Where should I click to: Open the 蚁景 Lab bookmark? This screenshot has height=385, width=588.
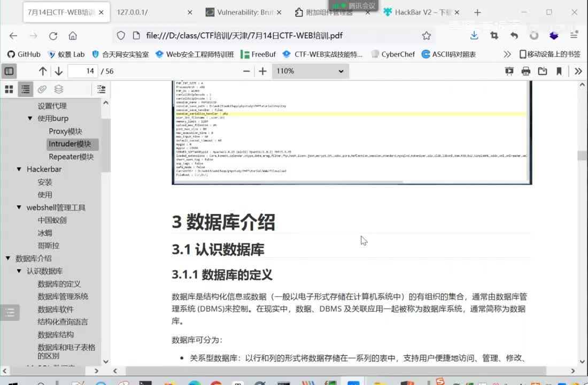click(66, 55)
